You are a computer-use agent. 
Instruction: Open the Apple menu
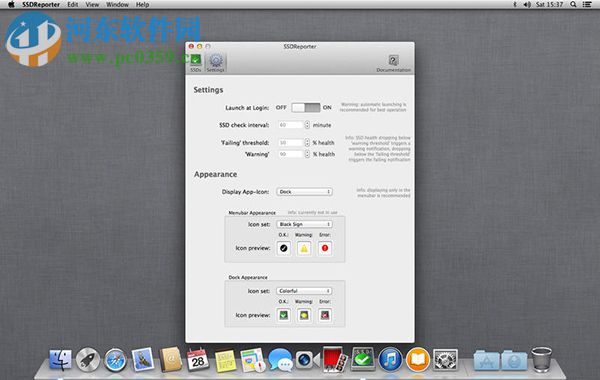(11, 5)
